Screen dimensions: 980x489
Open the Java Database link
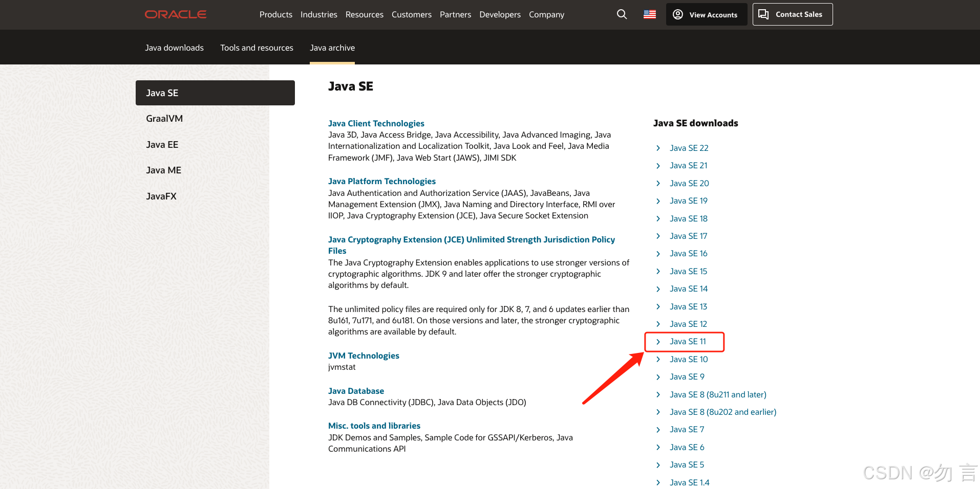[x=356, y=391]
